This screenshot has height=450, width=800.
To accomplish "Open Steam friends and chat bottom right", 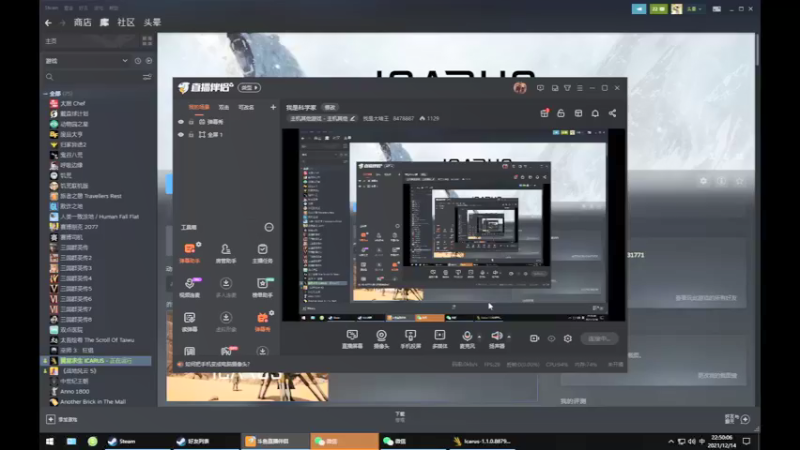I will [x=738, y=419].
